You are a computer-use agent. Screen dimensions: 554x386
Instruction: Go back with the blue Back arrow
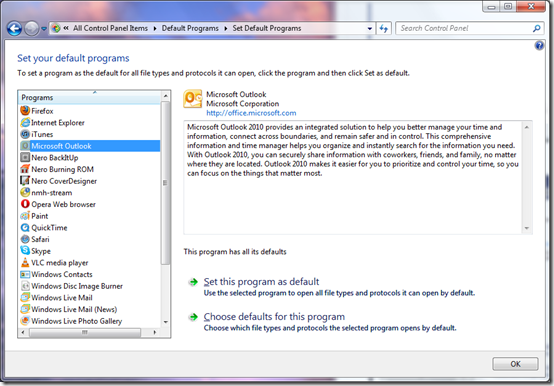[14, 29]
